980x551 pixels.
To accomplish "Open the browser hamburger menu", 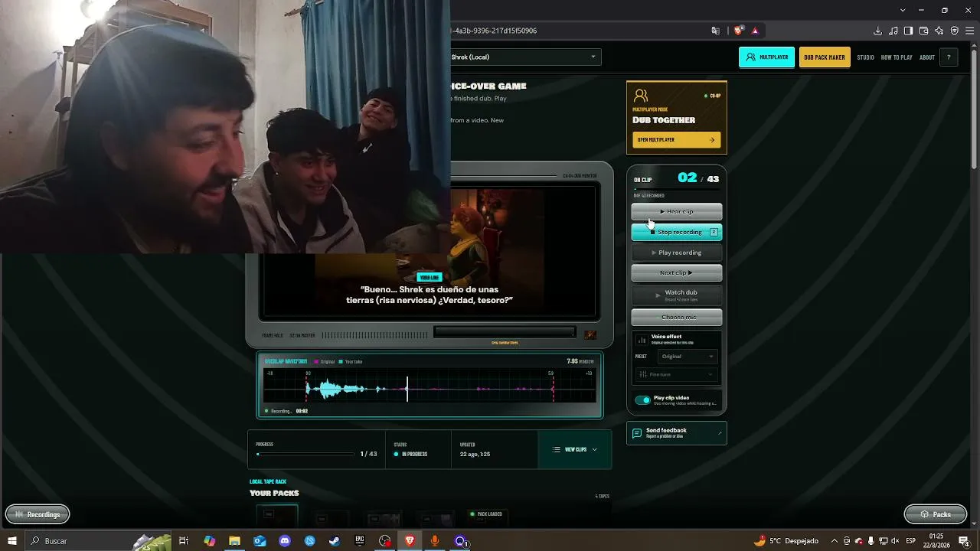I will coord(969,31).
